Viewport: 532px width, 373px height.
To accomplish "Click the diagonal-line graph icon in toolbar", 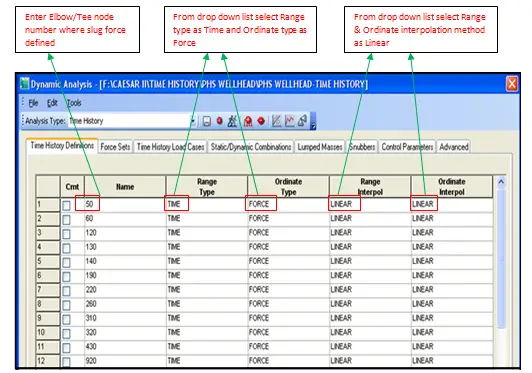I will (x=277, y=121).
